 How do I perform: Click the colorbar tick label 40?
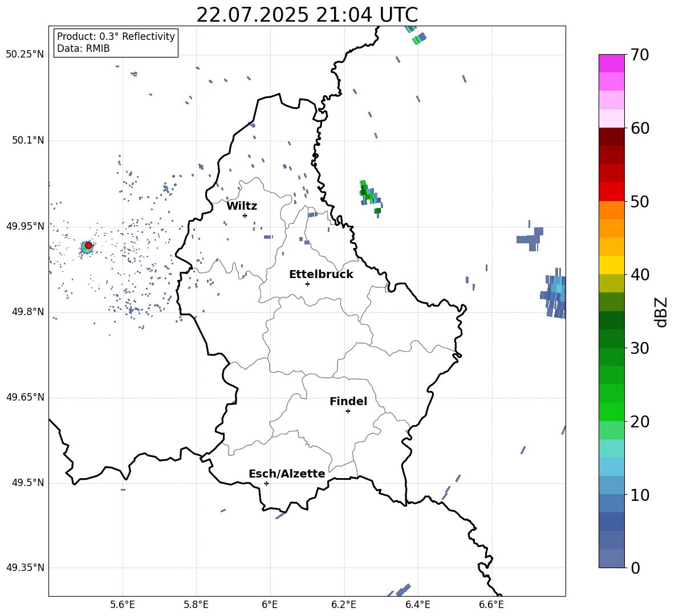640,275
